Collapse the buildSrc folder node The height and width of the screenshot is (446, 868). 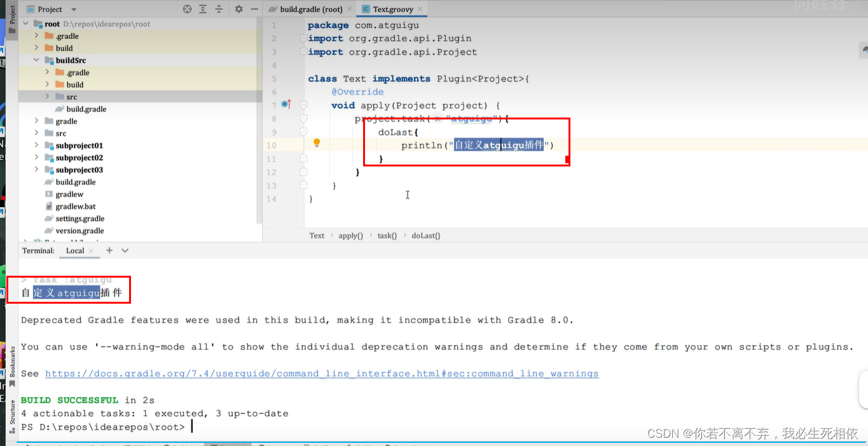point(37,60)
